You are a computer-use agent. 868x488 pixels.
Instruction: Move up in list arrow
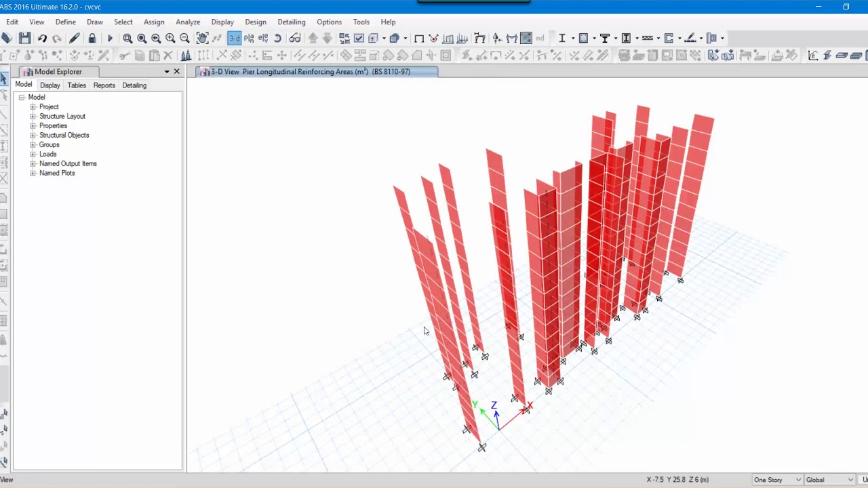[313, 39]
